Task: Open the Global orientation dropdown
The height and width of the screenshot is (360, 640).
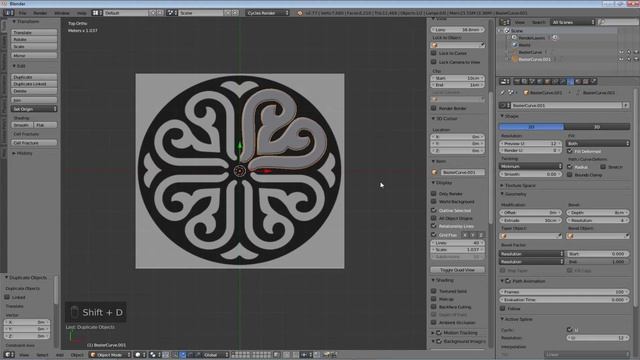Action: (216, 355)
